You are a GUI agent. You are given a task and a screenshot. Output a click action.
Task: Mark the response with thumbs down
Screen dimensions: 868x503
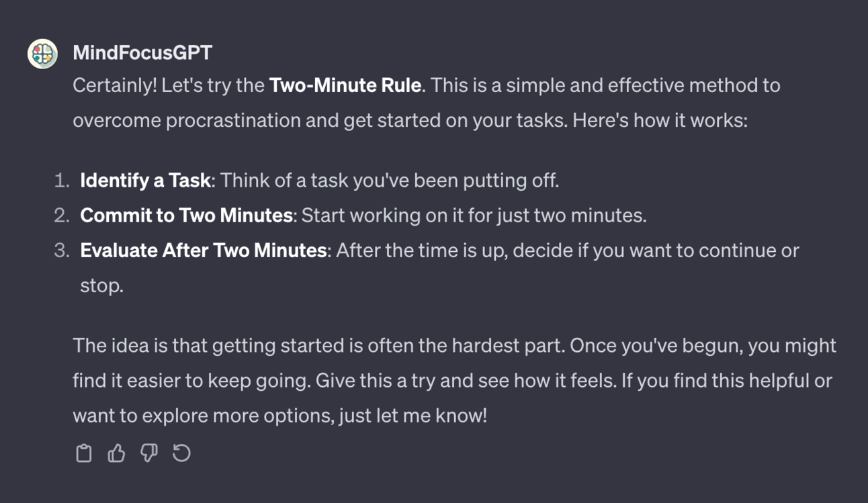pyautogui.click(x=148, y=453)
